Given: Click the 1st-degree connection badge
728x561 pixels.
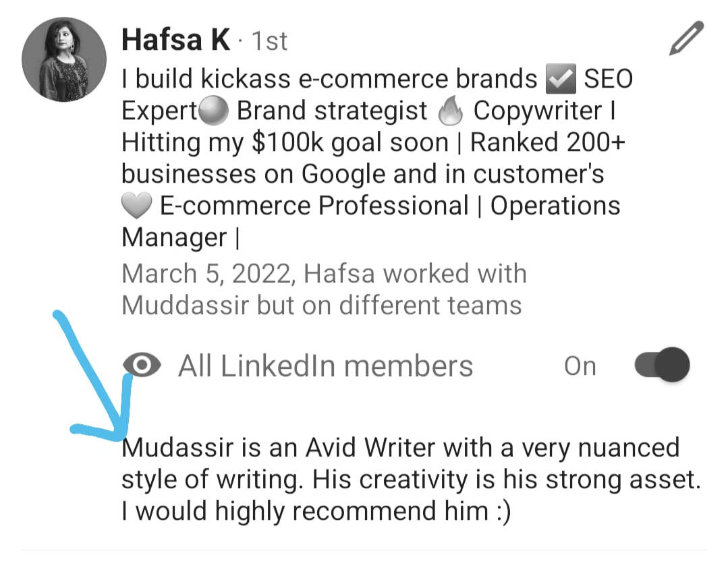Looking at the screenshot, I should 269,42.
